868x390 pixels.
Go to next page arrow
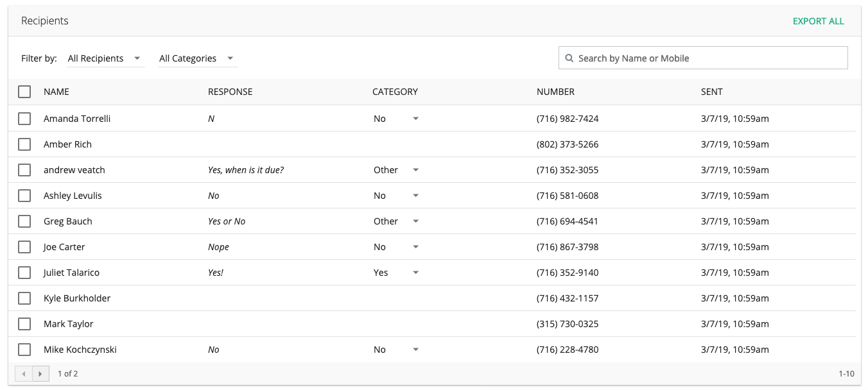40,373
